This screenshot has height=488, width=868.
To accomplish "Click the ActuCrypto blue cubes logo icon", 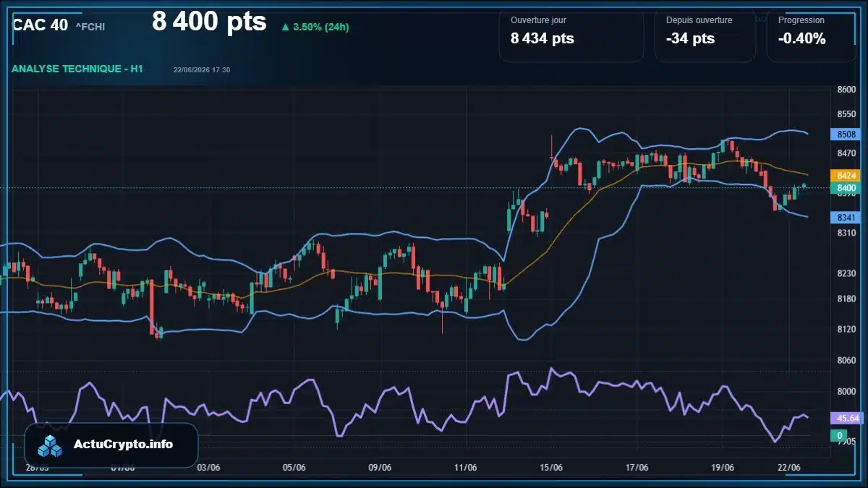I will pos(50,446).
